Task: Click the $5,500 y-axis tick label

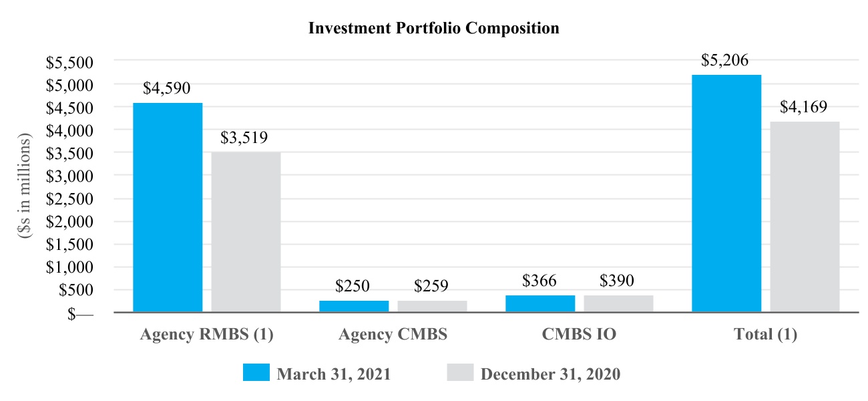Action: coord(69,62)
